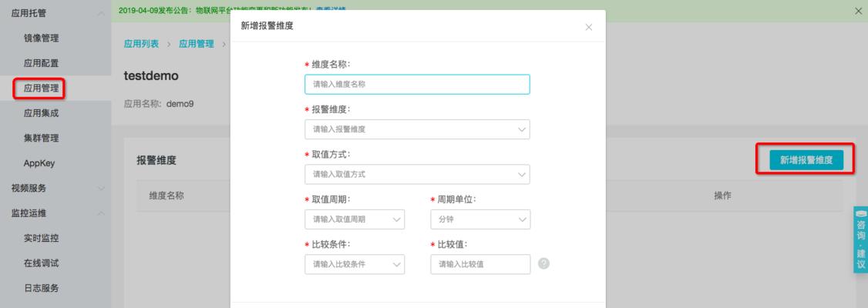
Task: Close the 新增报警维度 dialog
Action: pos(588,27)
